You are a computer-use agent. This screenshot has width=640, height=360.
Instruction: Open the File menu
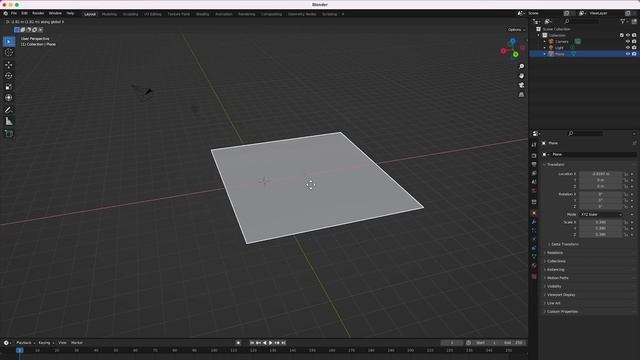click(x=14, y=13)
